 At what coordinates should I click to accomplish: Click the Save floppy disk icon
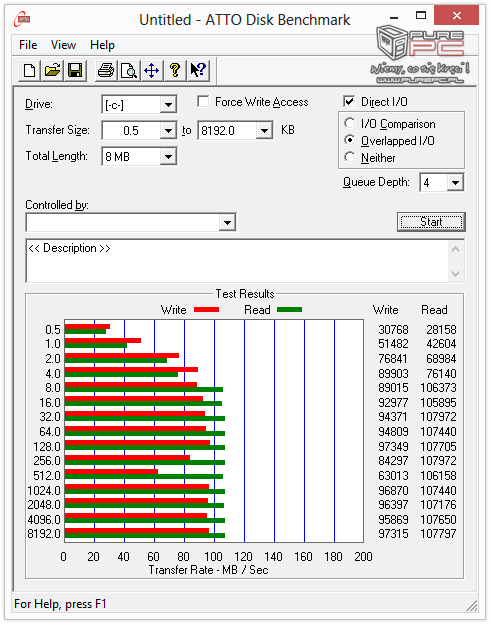point(75,71)
